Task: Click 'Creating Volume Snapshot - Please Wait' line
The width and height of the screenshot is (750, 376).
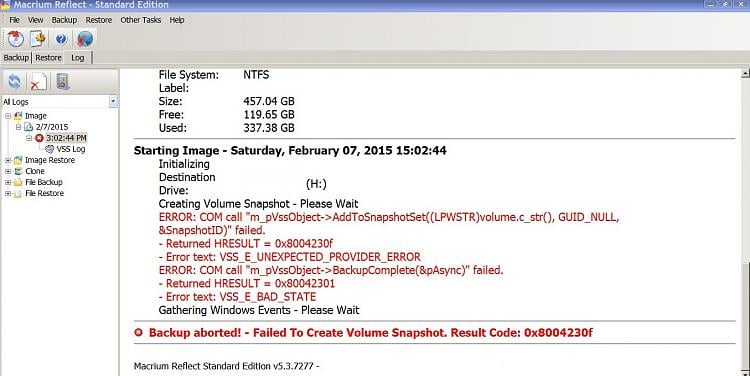Action: [258, 203]
